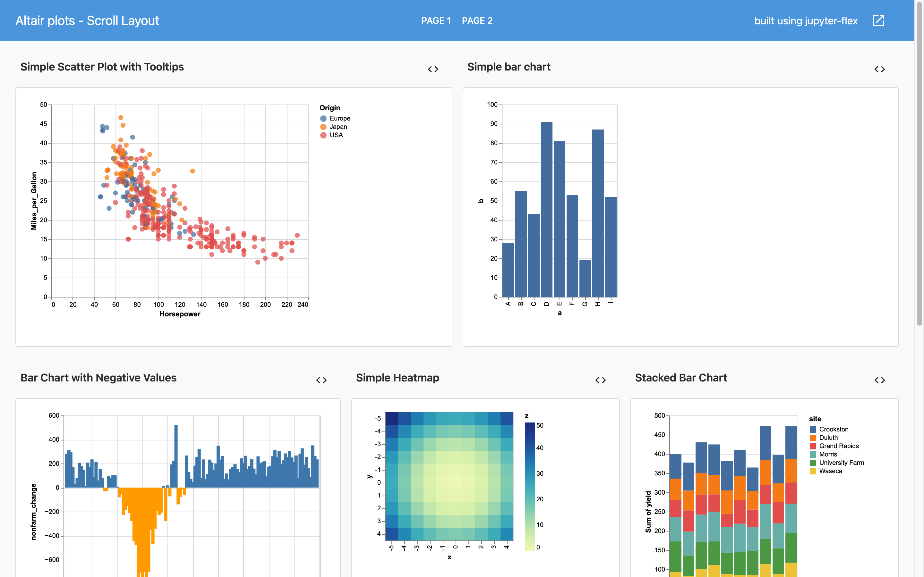Click the University Farm legend swatch
Image resolution: width=924 pixels, height=577 pixels.
click(x=813, y=463)
